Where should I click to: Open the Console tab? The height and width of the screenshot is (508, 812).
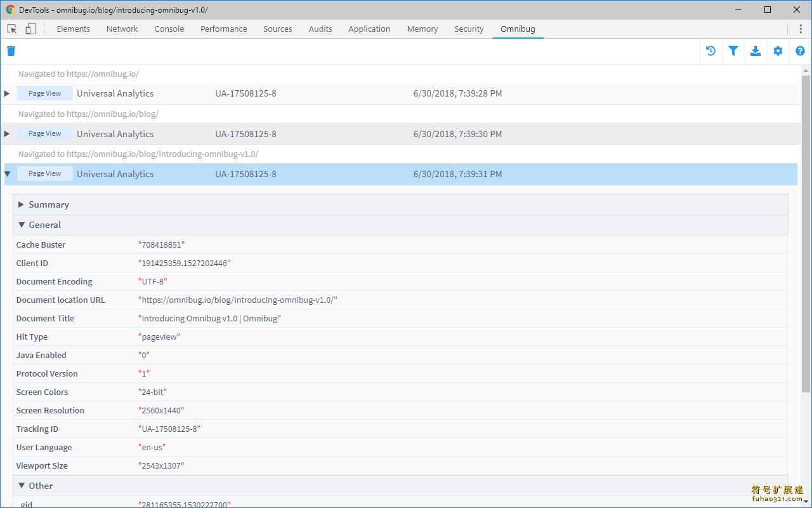point(169,29)
